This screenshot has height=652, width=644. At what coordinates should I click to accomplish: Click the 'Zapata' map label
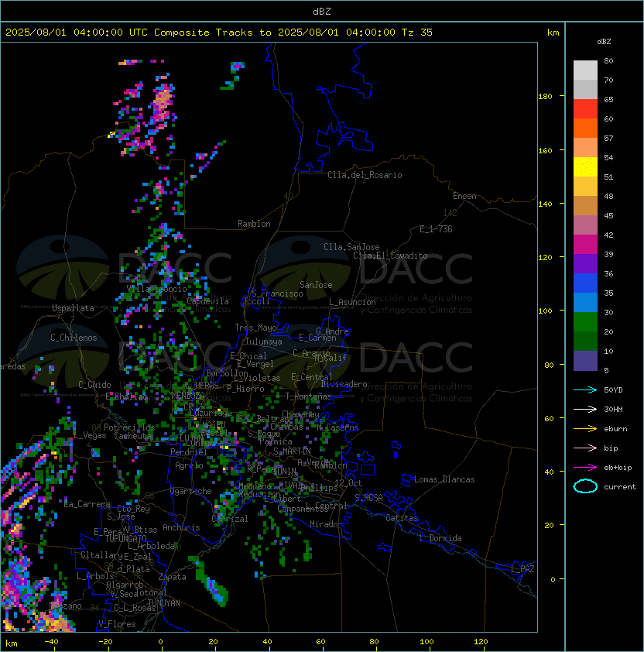(172, 577)
